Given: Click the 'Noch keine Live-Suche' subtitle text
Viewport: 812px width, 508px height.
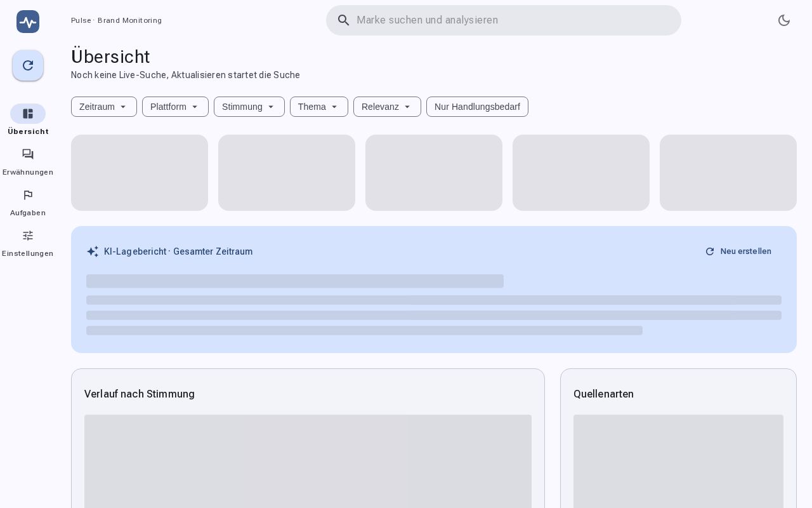Looking at the screenshot, I should click(185, 75).
